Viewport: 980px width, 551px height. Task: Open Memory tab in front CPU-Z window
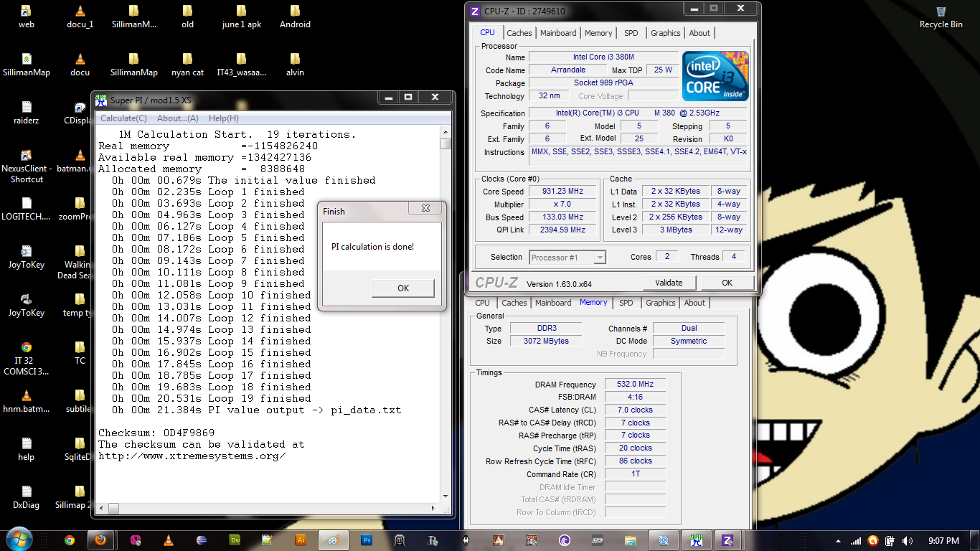598,33
